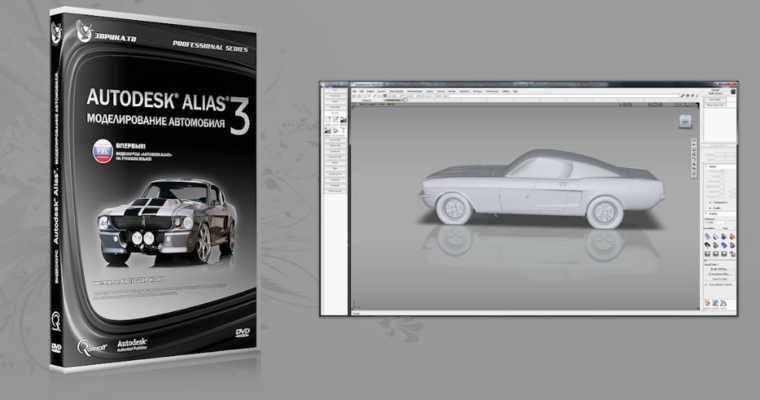Screen dimensions: 760x400
Task: Expand the Surfaces palette tab
Action: coord(335,151)
